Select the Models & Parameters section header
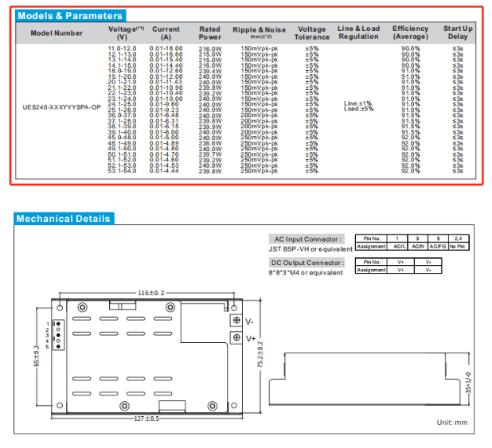The height and width of the screenshot is (448, 492). (x=70, y=15)
